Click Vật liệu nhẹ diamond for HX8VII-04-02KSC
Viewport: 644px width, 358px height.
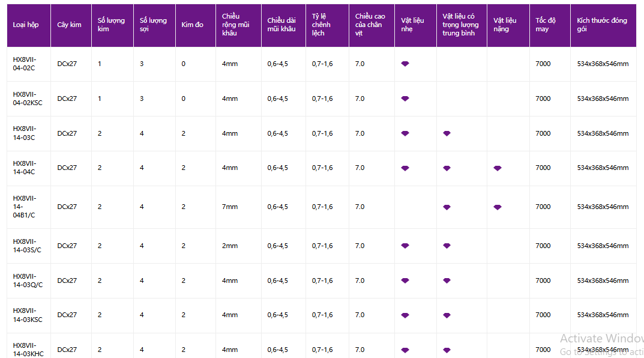[x=405, y=99]
